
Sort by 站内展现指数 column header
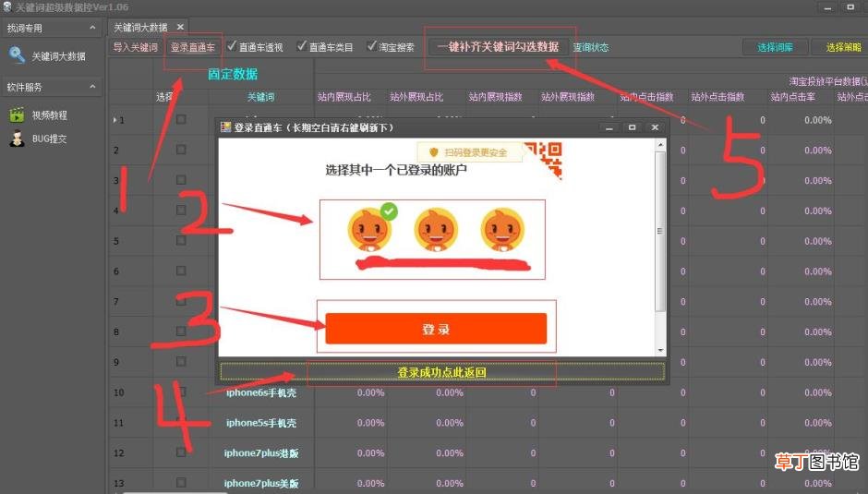pyautogui.click(x=496, y=97)
